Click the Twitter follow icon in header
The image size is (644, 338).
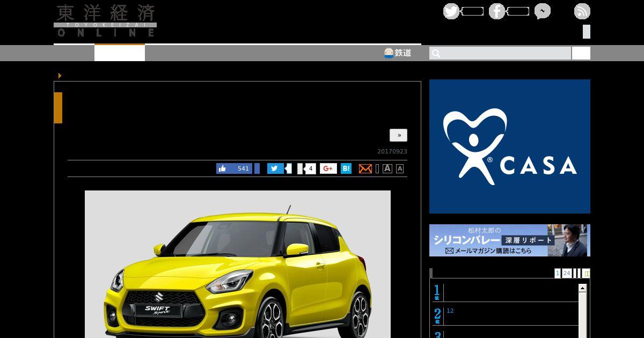click(x=451, y=11)
